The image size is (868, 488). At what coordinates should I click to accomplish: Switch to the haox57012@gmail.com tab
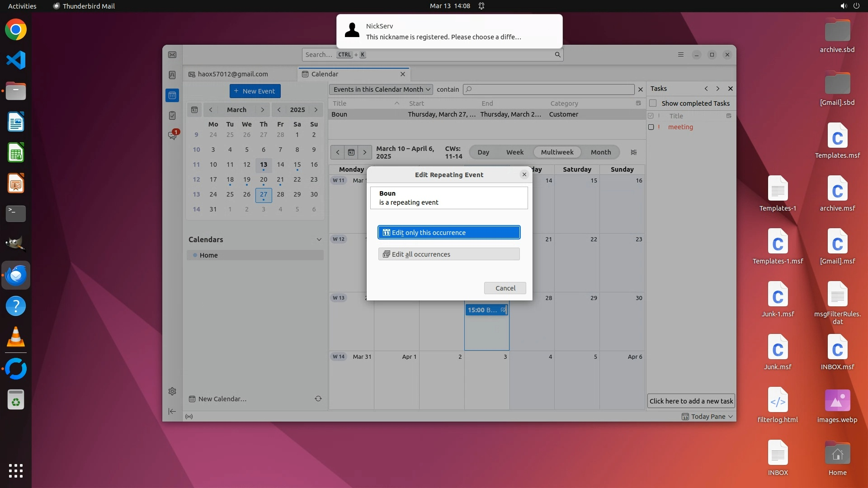click(x=233, y=74)
